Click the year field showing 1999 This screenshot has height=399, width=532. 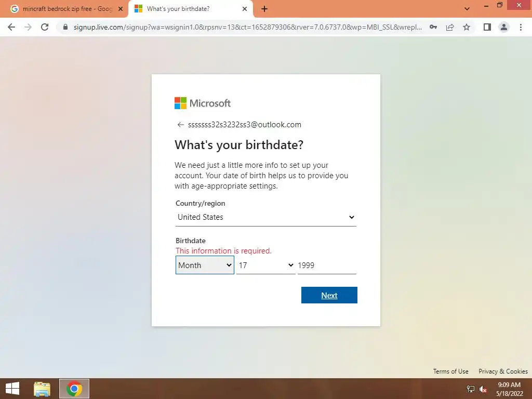[327, 265]
